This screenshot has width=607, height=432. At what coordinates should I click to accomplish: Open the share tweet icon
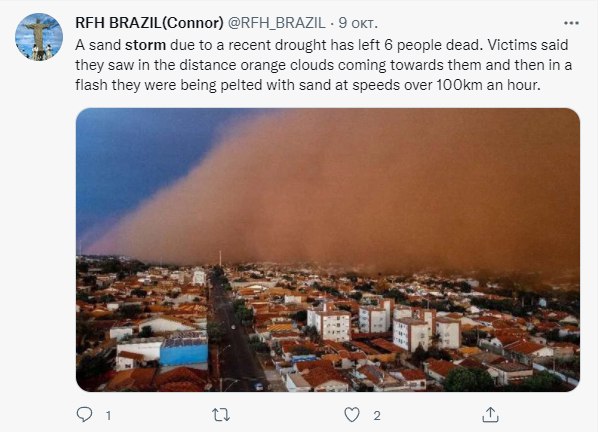491,414
